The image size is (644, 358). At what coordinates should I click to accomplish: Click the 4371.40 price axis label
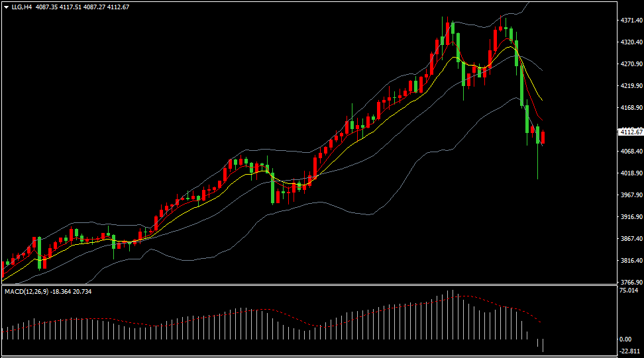click(629, 21)
